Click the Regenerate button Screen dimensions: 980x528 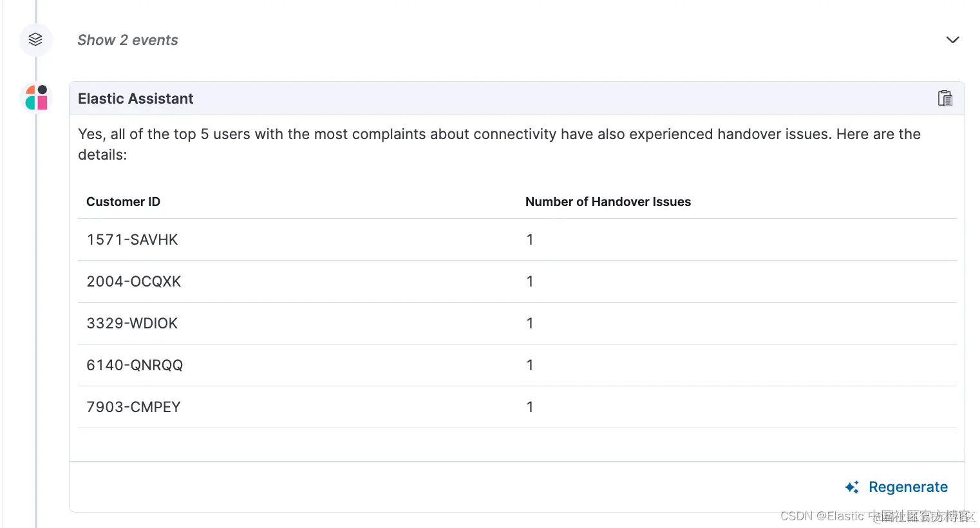(x=907, y=487)
